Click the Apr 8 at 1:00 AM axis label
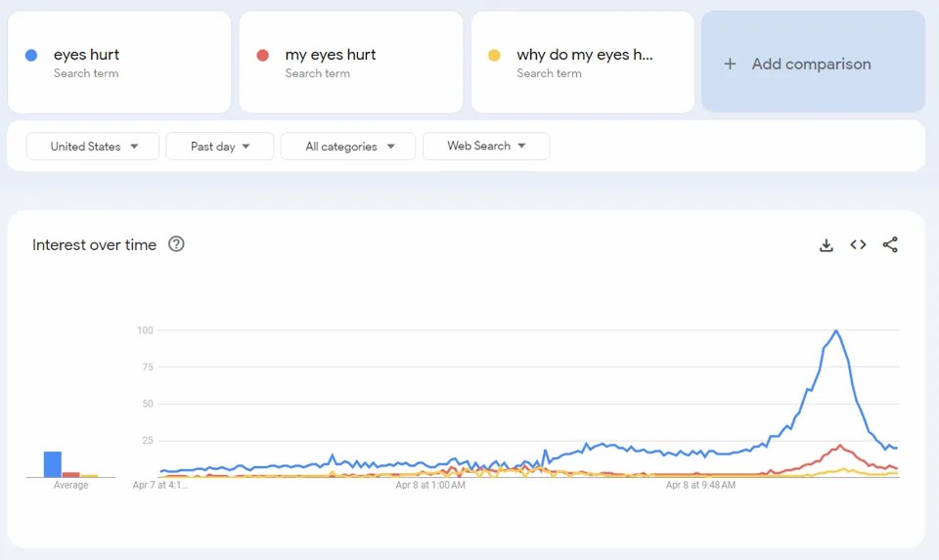This screenshot has width=939, height=560. [x=430, y=485]
